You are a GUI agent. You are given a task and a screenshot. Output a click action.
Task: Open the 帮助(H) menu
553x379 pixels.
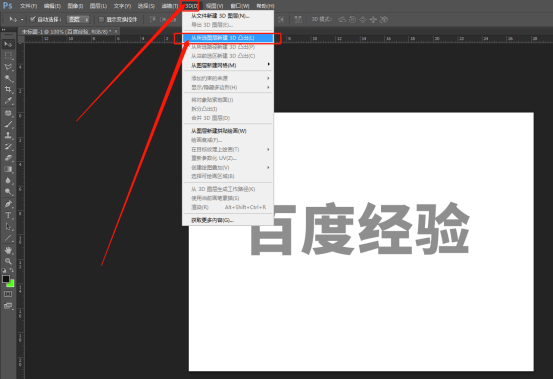point(265,6)
